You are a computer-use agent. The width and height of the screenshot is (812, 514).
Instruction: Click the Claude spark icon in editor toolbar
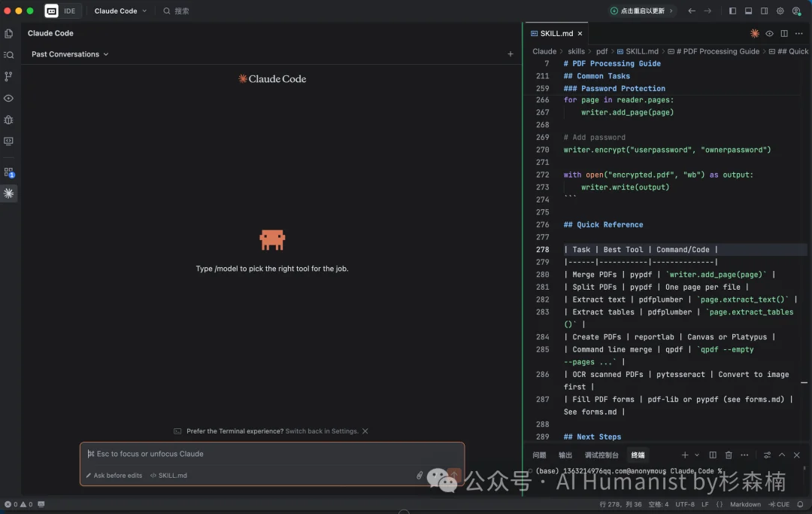pos(755,34)
